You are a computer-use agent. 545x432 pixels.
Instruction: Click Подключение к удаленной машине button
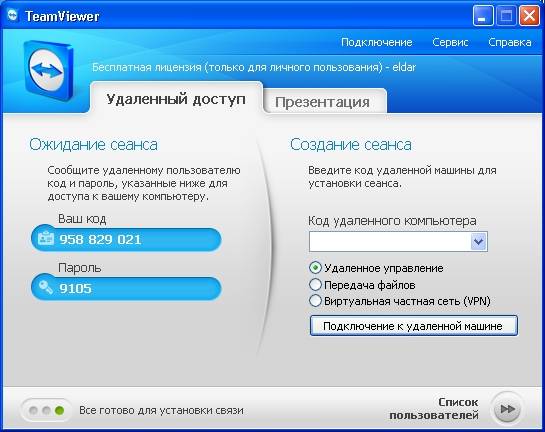(x=414, y=326)
